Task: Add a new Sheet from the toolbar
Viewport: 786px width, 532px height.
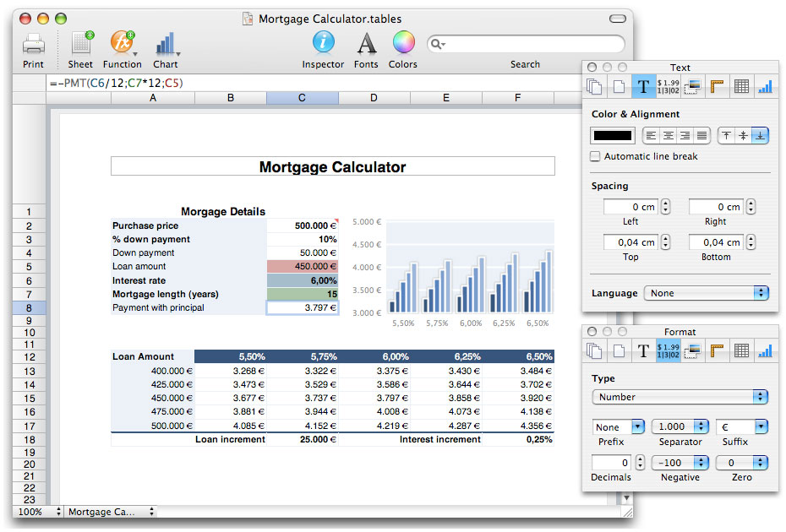Action: coord(82,42)
